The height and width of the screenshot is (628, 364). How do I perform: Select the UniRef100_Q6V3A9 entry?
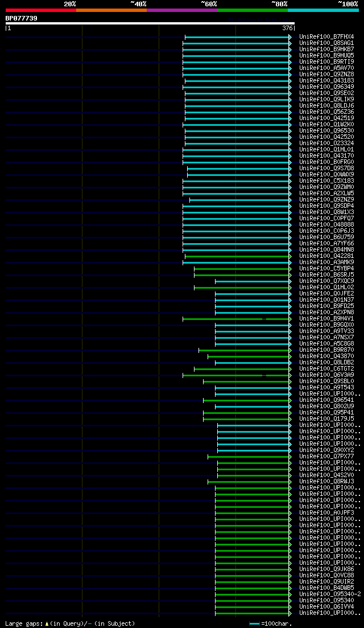pyautogui.click(x=326, y=375)
